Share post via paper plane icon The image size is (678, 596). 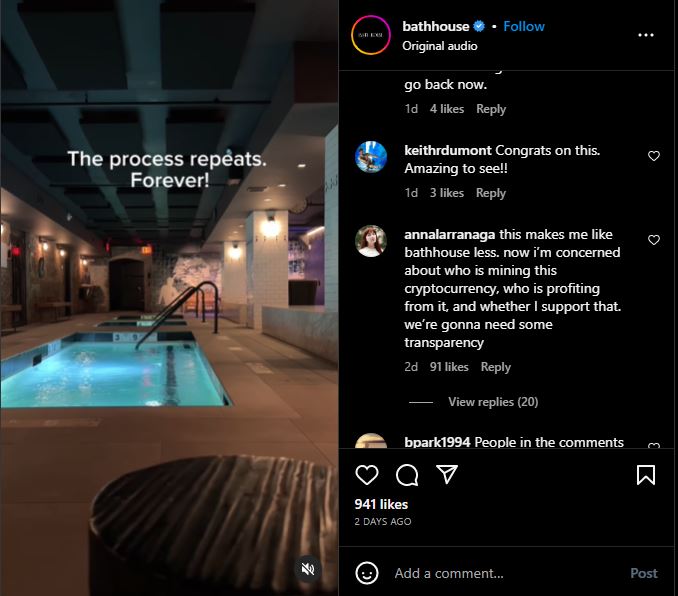tap(447, 474)
